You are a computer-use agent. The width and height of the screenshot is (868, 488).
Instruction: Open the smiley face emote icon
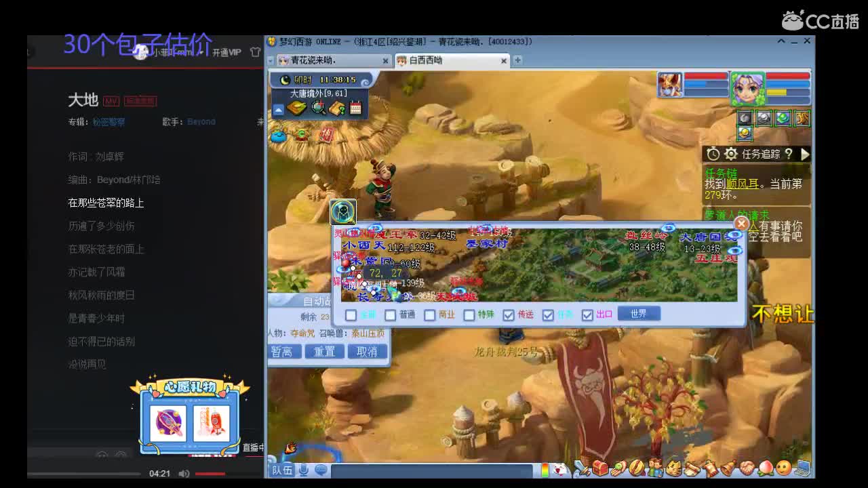(783, 468)
